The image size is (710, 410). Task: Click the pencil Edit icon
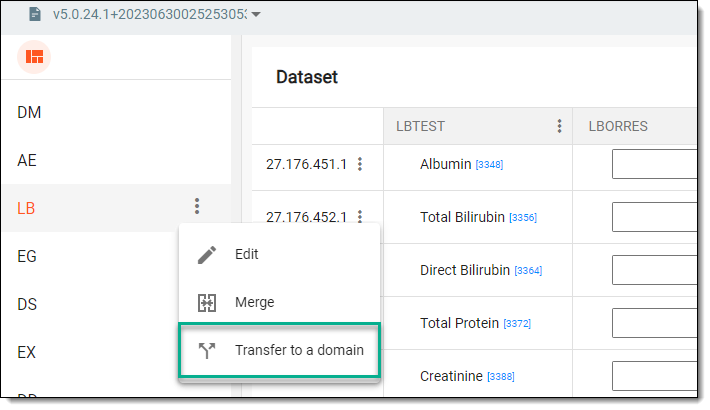click(207, 255)
